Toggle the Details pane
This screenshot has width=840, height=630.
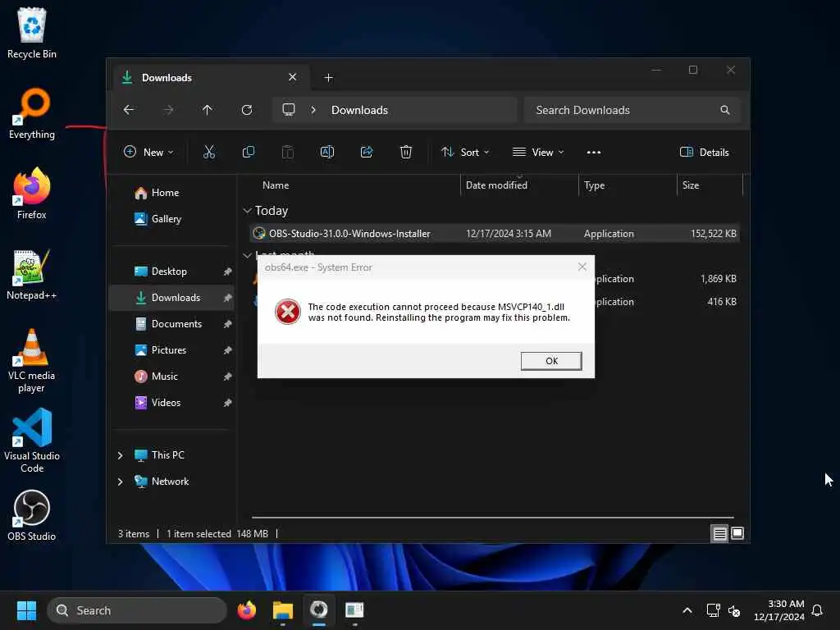(x=704, y=152)
